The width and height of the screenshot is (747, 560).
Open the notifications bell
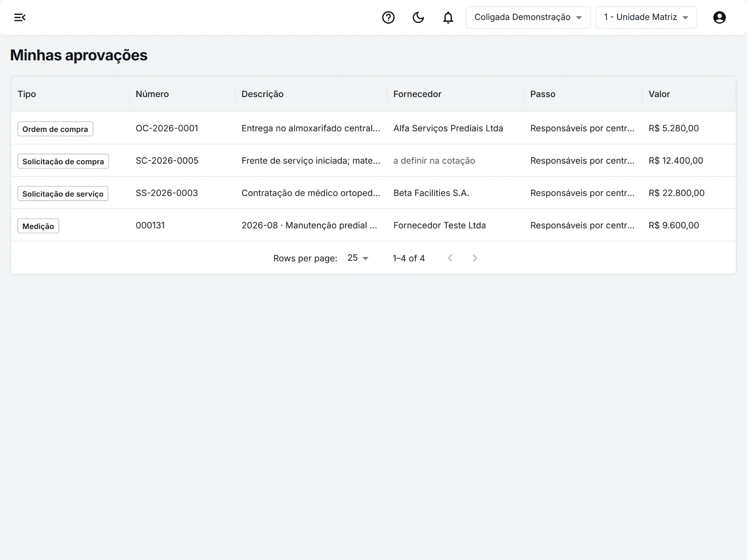click(448, 18)
